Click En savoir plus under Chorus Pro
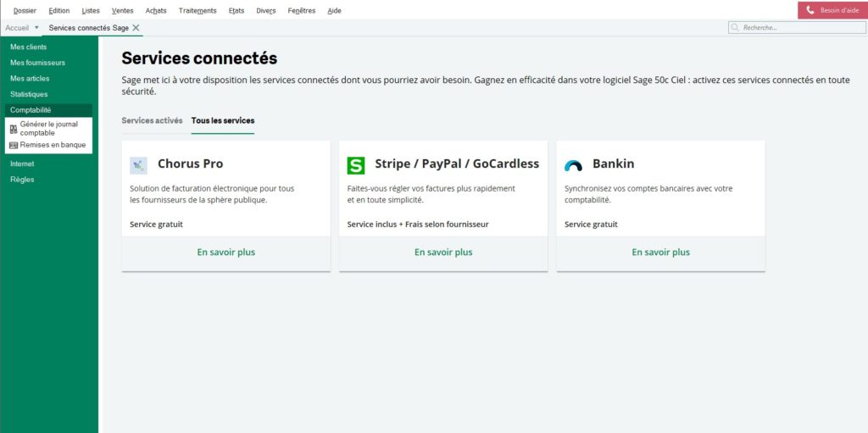 point(225,252)
